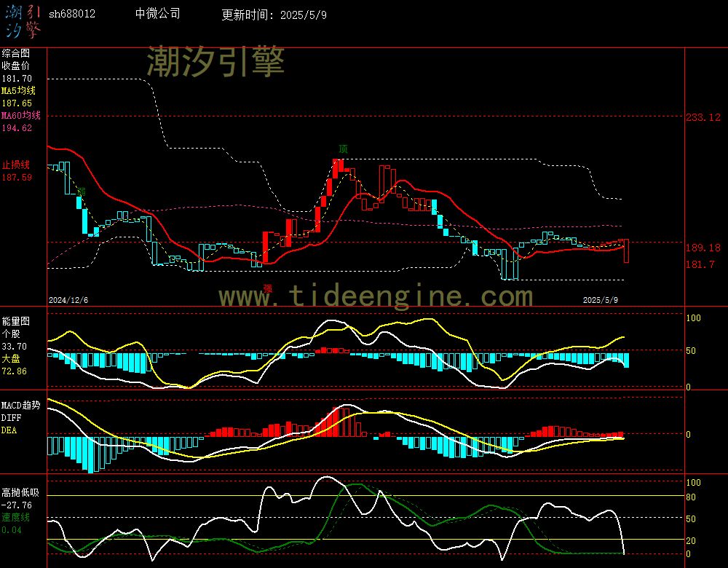Viewport: 728px width, 568px height.
Task: Click the 189.18 price axis label
Action: pos(703,248)
